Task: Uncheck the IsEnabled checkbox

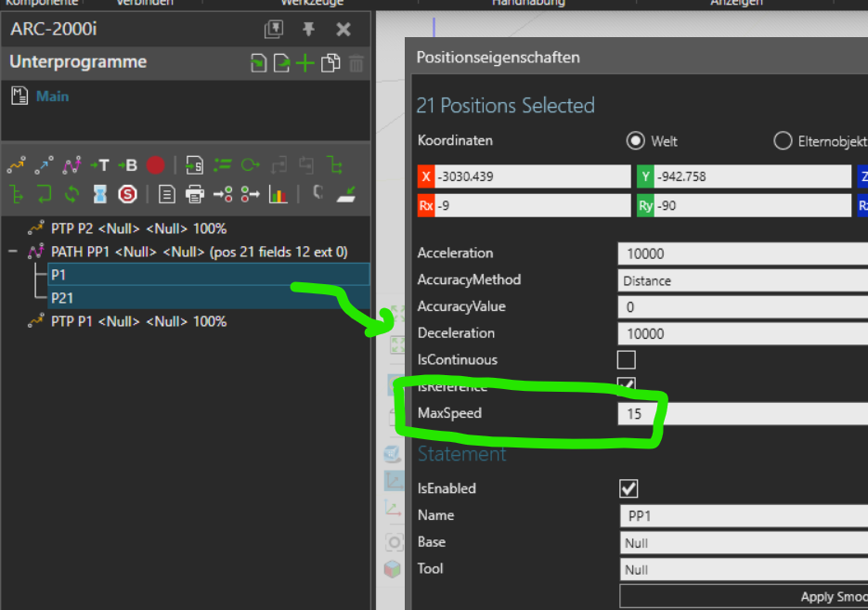Action: coord(628,488)
